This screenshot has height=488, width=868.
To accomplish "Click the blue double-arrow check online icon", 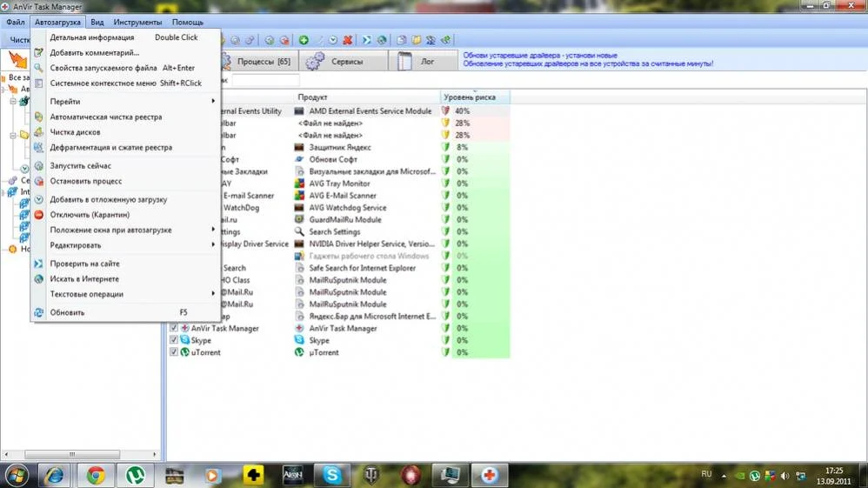I will pyautogui.click(x=366, y=40).
